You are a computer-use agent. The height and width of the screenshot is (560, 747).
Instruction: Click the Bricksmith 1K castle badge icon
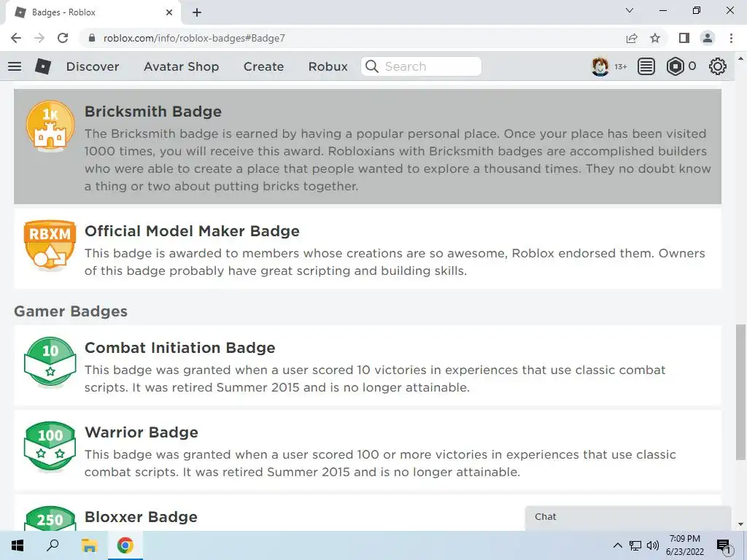pyautogui.click(x=50, y=126)
